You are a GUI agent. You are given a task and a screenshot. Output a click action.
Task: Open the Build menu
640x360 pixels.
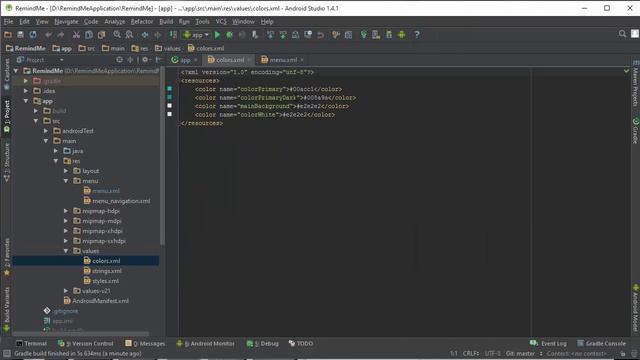[x=166, y=21]
